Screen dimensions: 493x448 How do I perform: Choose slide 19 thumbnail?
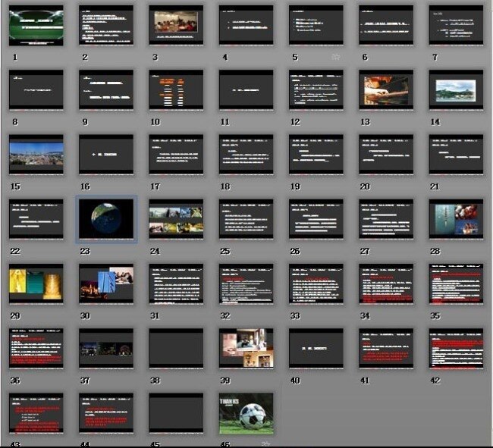pyautogui.click(x=316, y=155)
